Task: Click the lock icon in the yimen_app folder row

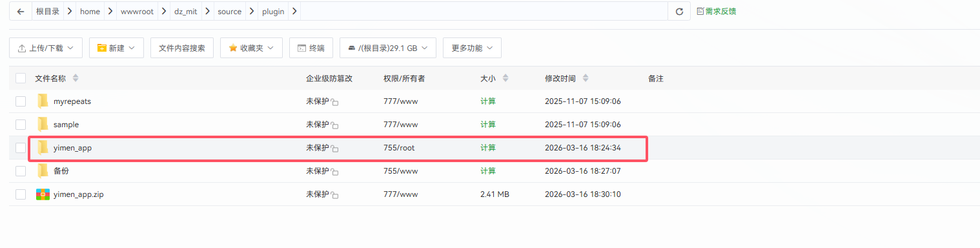Action: tap(335, 149)
